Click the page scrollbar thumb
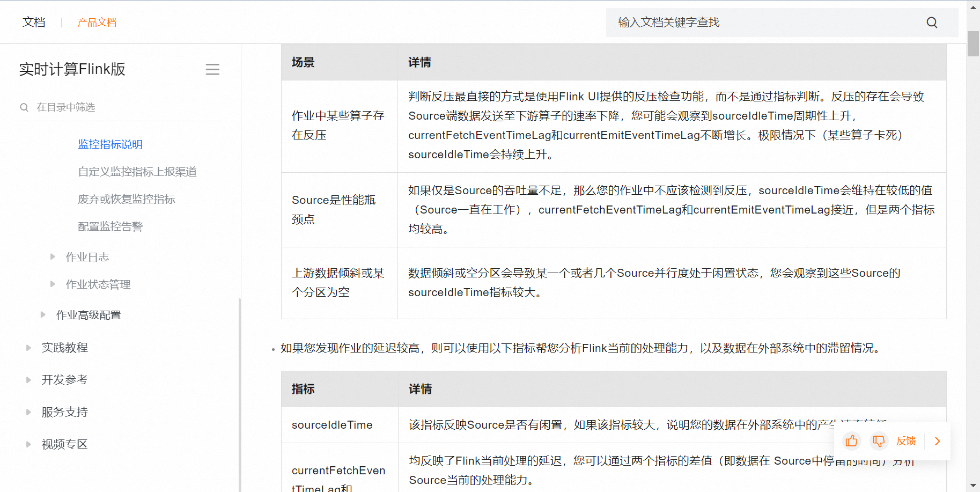980x492 pixels. click(973, 44)
